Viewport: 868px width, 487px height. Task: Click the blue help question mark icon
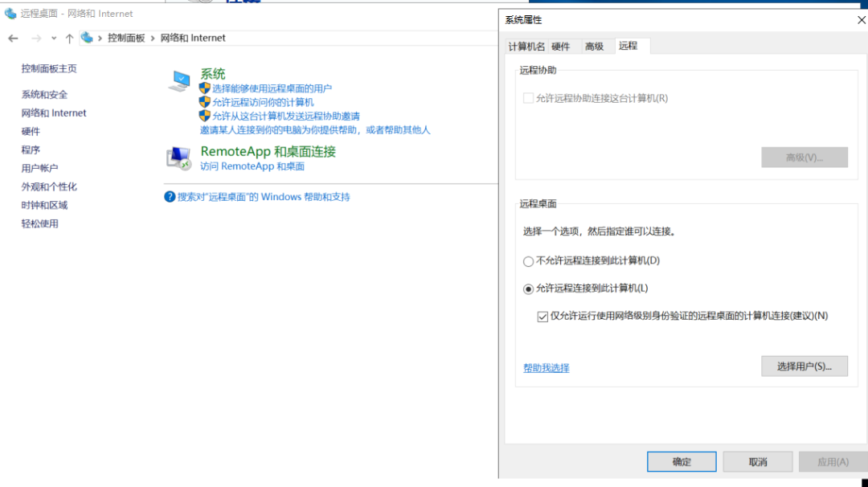click(170, 197)
